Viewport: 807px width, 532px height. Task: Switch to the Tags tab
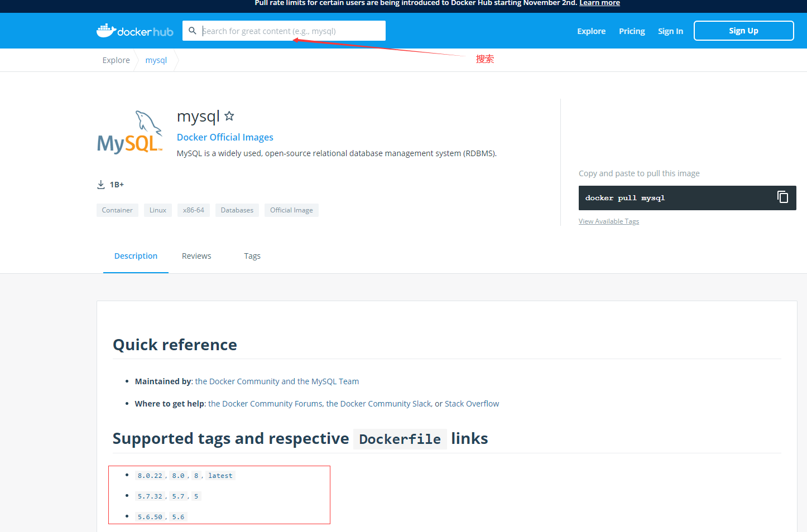(252, 256)
